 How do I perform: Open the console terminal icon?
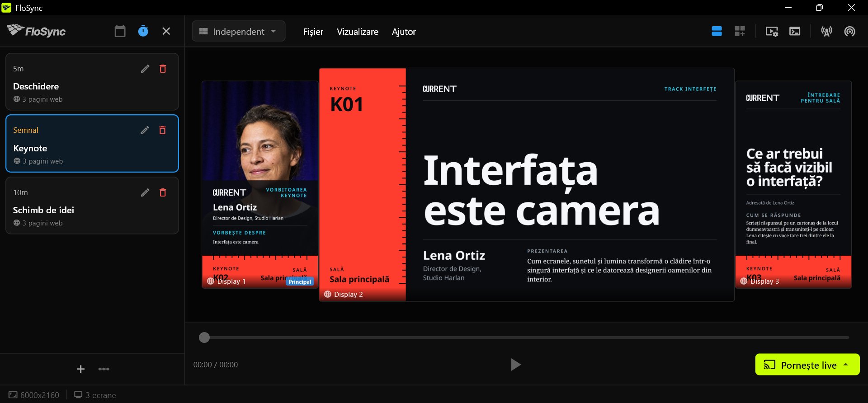click(x=795, y=31)
